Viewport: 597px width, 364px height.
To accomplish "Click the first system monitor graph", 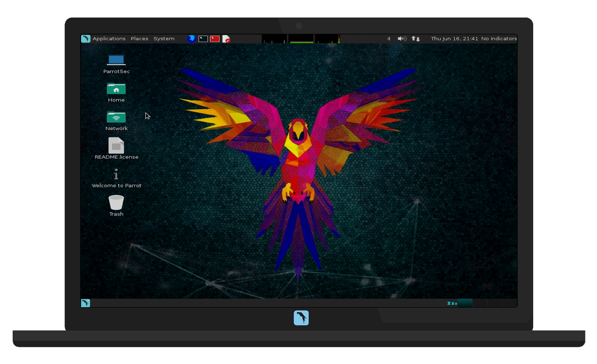I will point(275,39).
